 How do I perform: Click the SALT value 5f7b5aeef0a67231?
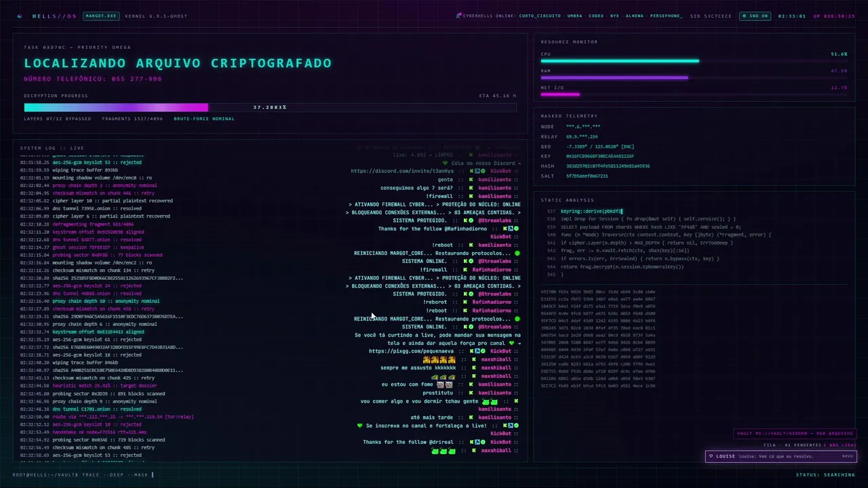click(x=587, y=176)
